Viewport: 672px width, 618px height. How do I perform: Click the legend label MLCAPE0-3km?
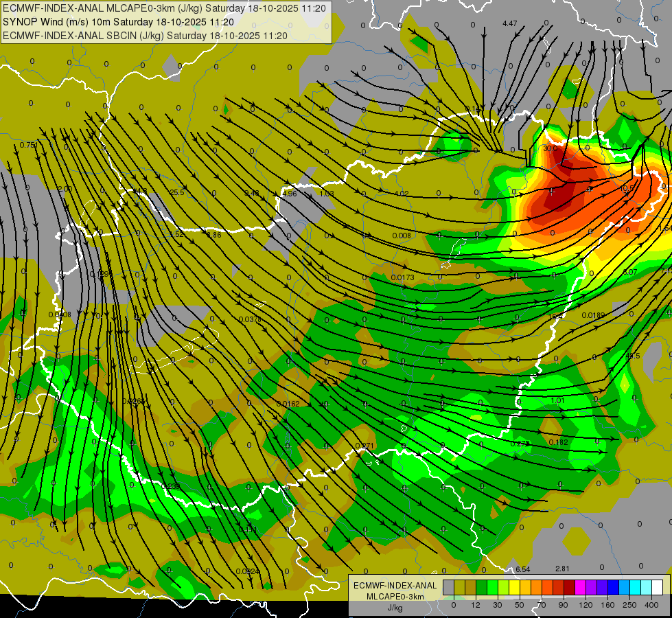[395, 597]
